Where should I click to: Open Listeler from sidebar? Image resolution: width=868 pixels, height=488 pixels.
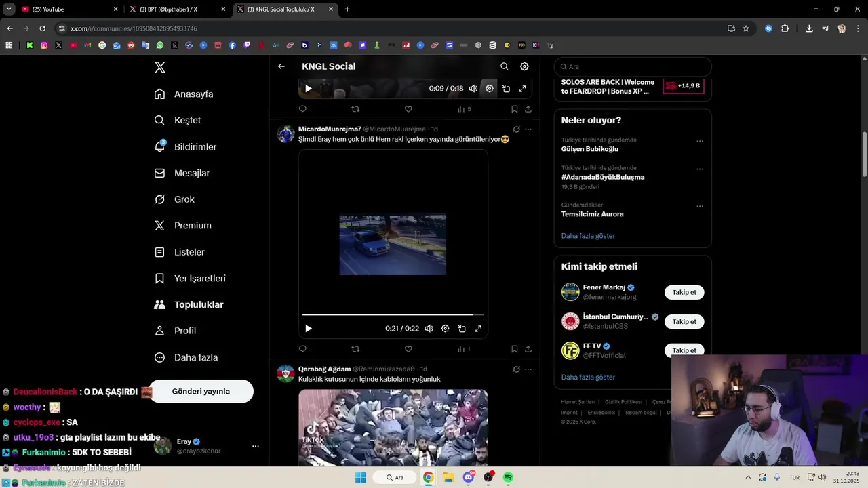179,252
